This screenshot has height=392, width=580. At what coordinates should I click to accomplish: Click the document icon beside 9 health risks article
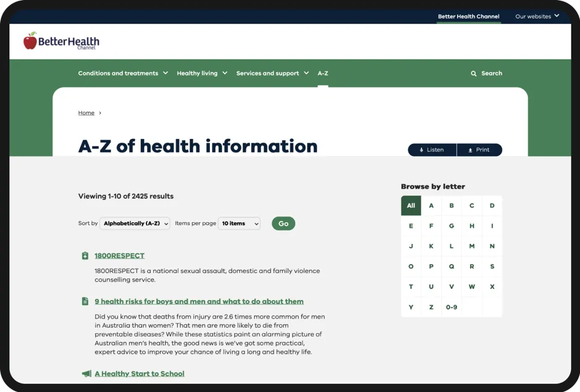(x=85, y=301)
